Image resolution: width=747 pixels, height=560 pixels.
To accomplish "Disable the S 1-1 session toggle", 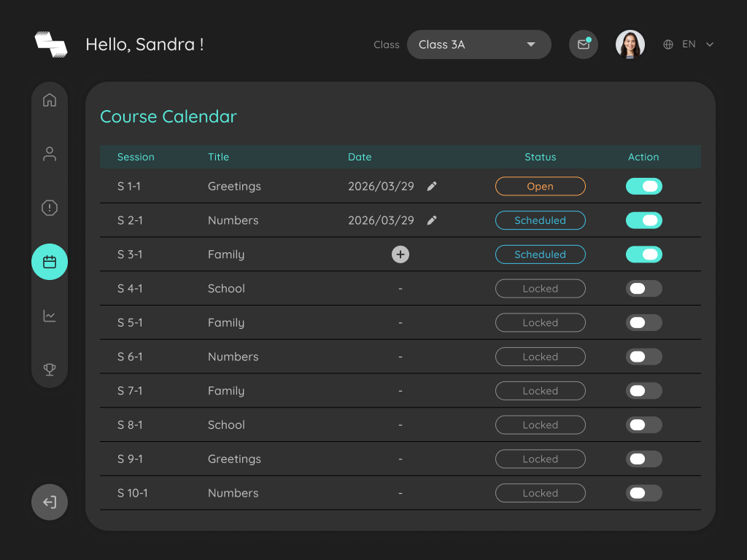I will click(x=644, y=186).
